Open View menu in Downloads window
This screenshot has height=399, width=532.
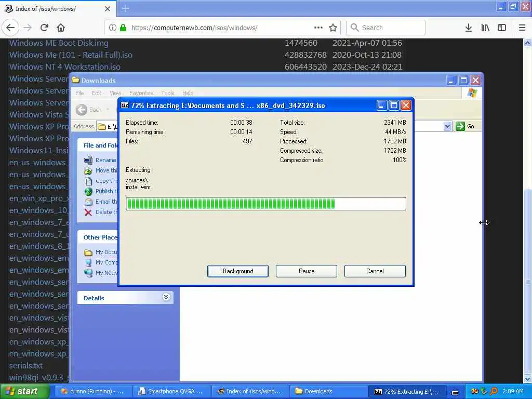pos(115,93)
